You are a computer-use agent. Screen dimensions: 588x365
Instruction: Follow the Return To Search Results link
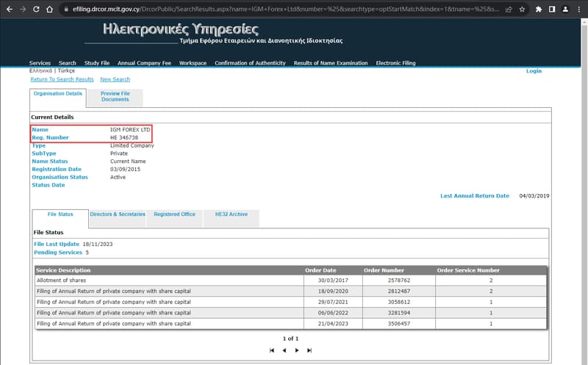click(62, 79)
